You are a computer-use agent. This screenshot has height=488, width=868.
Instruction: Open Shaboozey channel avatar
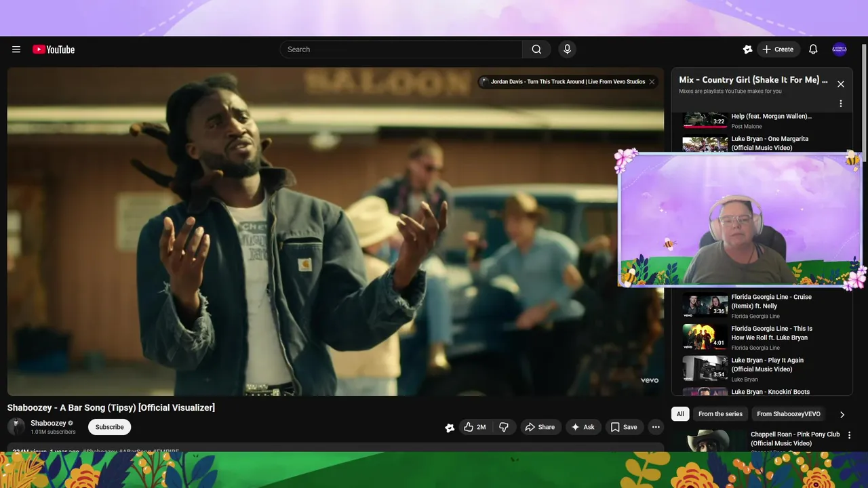[16, 427]
